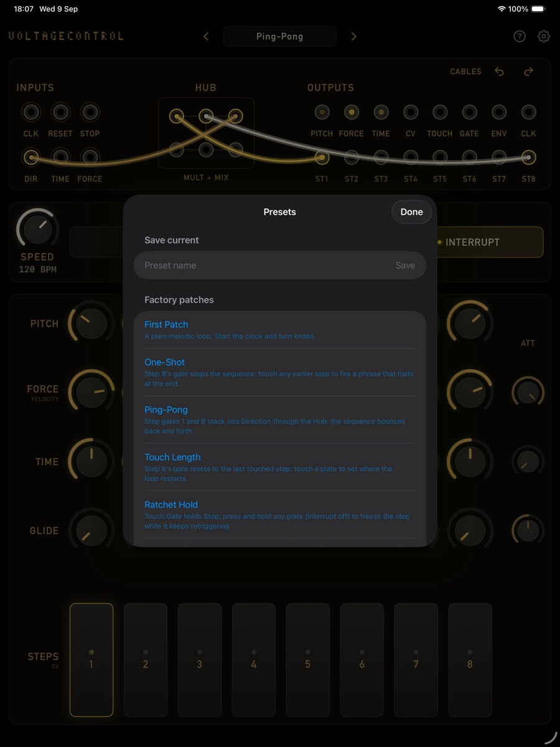Tap step plate 2

[x=146, y=660]
